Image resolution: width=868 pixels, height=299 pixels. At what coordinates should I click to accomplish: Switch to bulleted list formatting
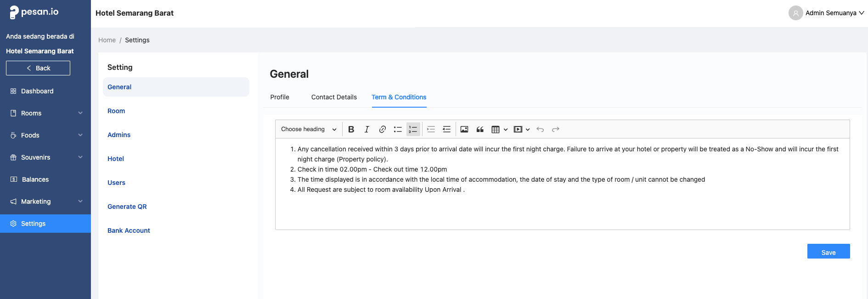click(398, 129)
